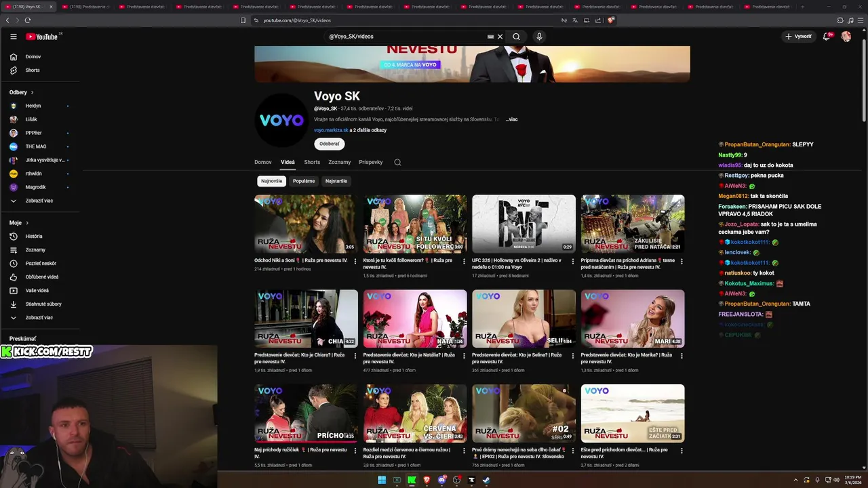
Task: Open Prvé drámy EP02 video title
Action: click(518, 453)
